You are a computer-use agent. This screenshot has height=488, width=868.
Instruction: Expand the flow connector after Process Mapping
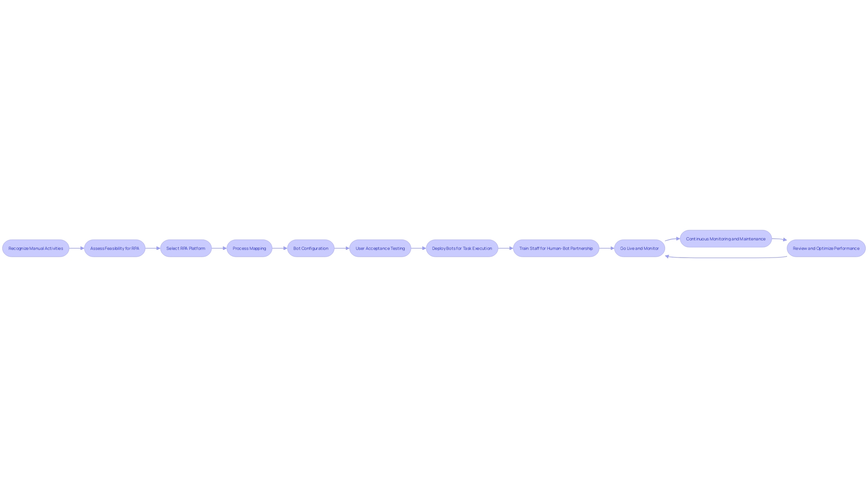(x=278, y=248)
